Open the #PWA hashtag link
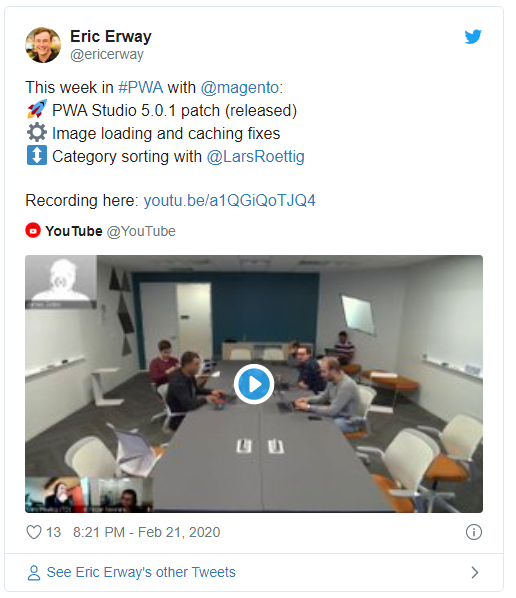This screenshot has height=598, width=516. 140,87
